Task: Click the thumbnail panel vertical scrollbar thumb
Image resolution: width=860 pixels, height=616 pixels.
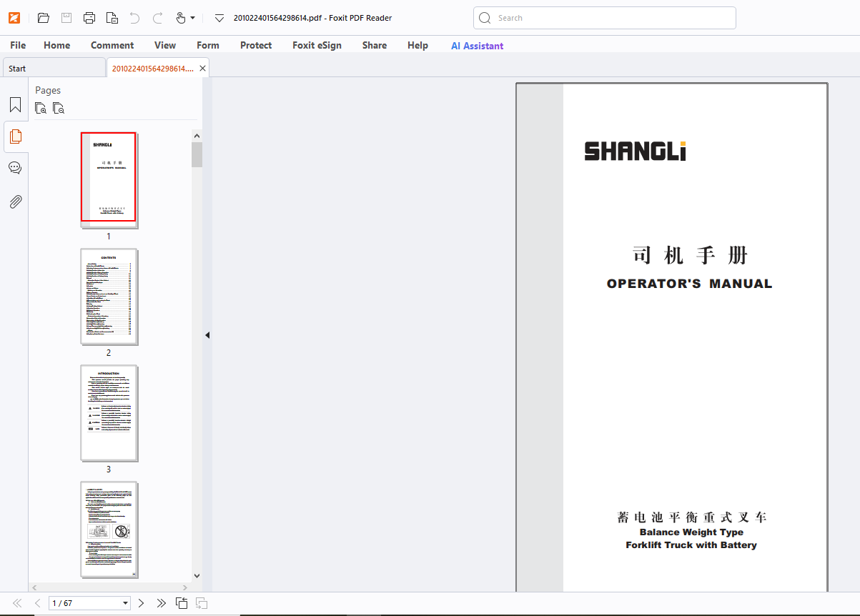Action: point(197,154)
